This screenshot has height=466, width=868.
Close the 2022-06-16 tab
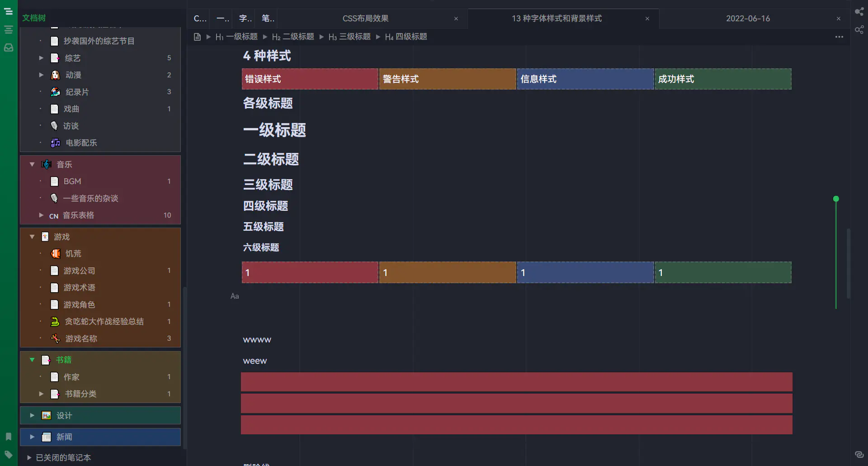pos(839,19)
